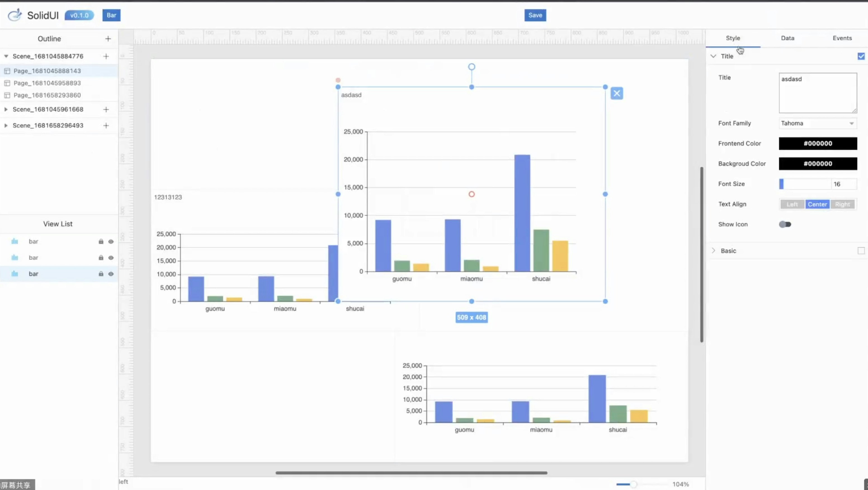868x490 pixels.
Task: Add a new scene with Outline plus icon
Action: [x=108, y=39]
